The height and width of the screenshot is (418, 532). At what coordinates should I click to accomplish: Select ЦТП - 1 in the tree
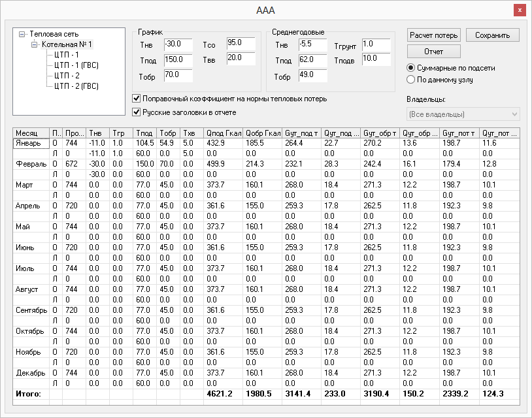66,55
